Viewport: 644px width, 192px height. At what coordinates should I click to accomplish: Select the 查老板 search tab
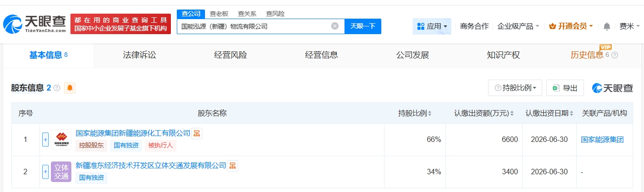pos(219,14)
